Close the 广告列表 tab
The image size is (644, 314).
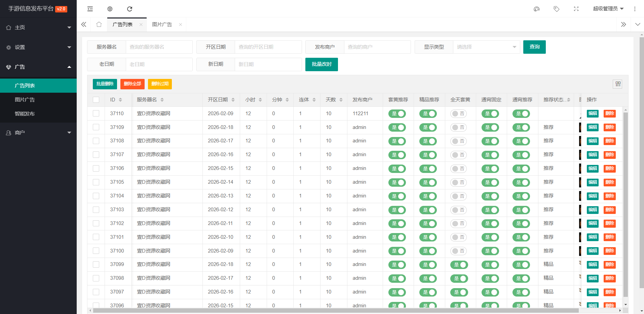pos(141,25)
